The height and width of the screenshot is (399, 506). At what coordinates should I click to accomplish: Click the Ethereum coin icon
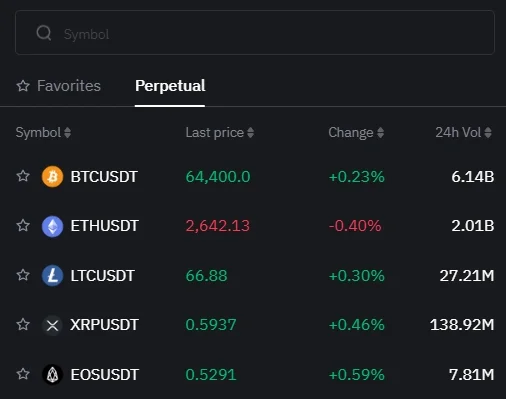(52, 226)
